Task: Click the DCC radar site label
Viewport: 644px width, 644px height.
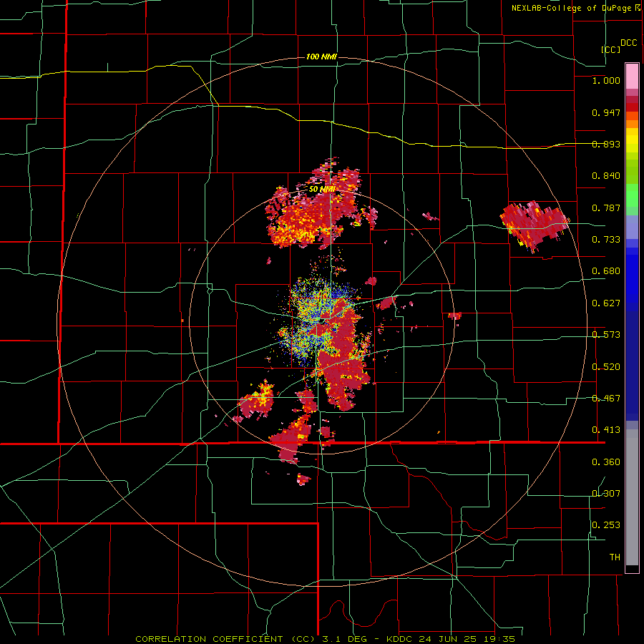Action: (x=628, y=43)
